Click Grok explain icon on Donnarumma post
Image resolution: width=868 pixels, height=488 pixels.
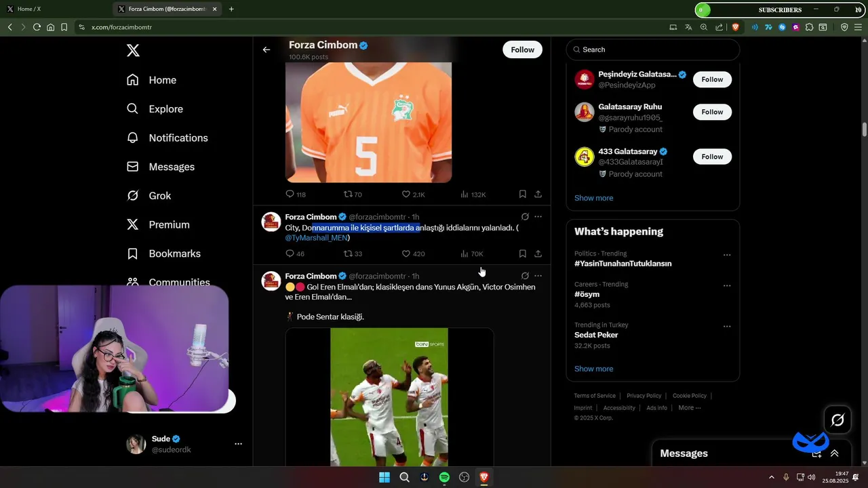coord(525,217)
